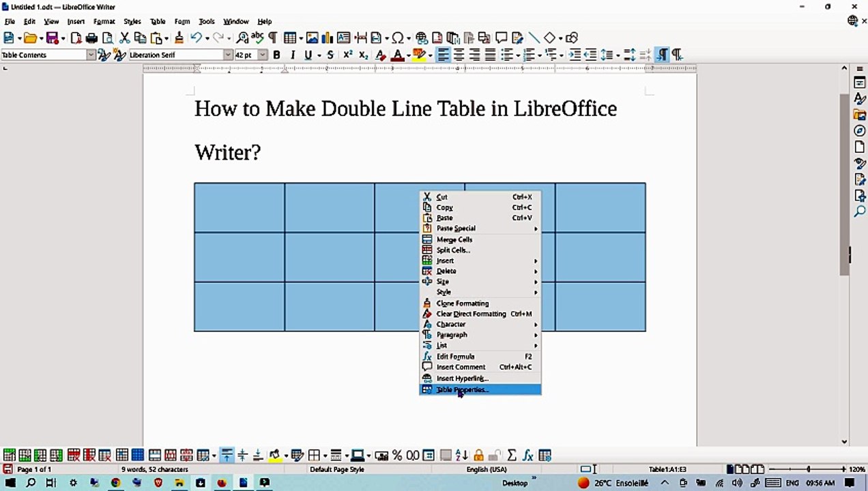Screen dimensions: 868x491
Task: Click the Save document icon
Action: point(51,38)
